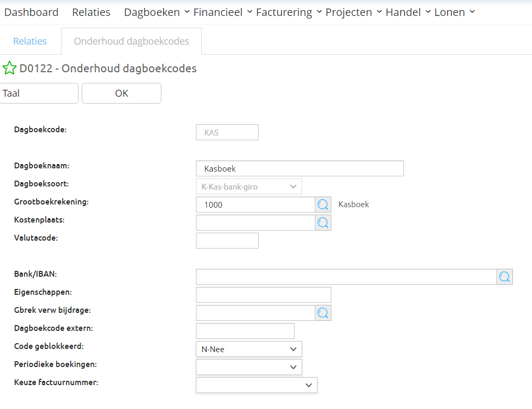Click the Code geblokkeerd: label
532x409 pixels.
pyautogui.click(x=49, y=346)
